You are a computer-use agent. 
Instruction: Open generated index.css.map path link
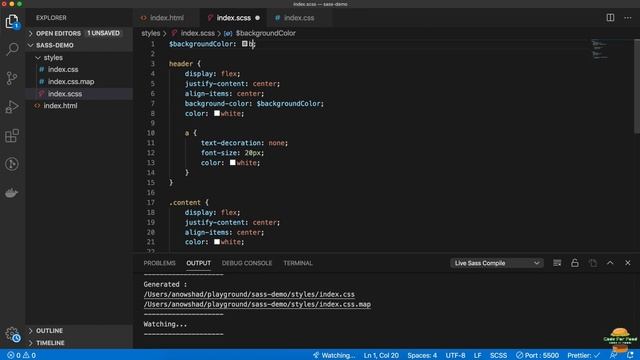tap(257, 304)
